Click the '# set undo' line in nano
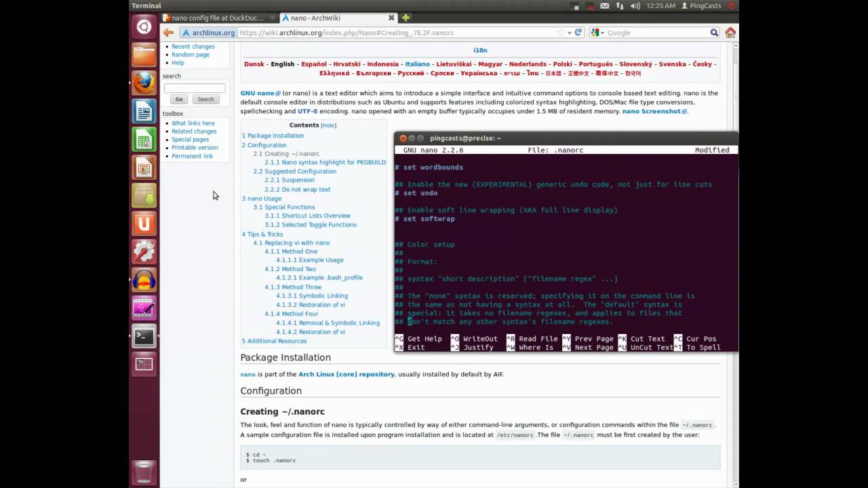This screenshot has width=868, height=488. point(417,193)
